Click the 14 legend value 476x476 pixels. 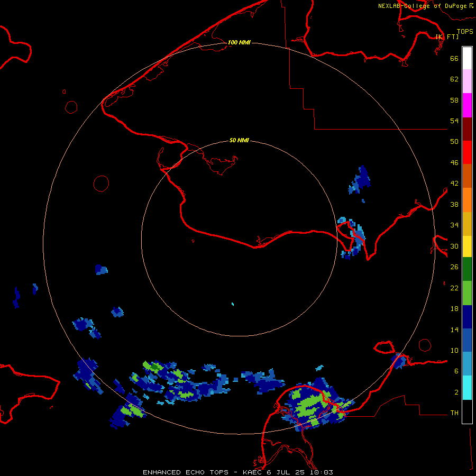(x=454, y=330)
